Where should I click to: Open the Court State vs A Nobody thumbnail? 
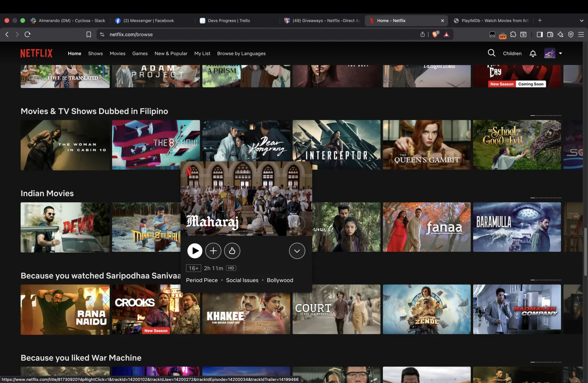[336, 309]
